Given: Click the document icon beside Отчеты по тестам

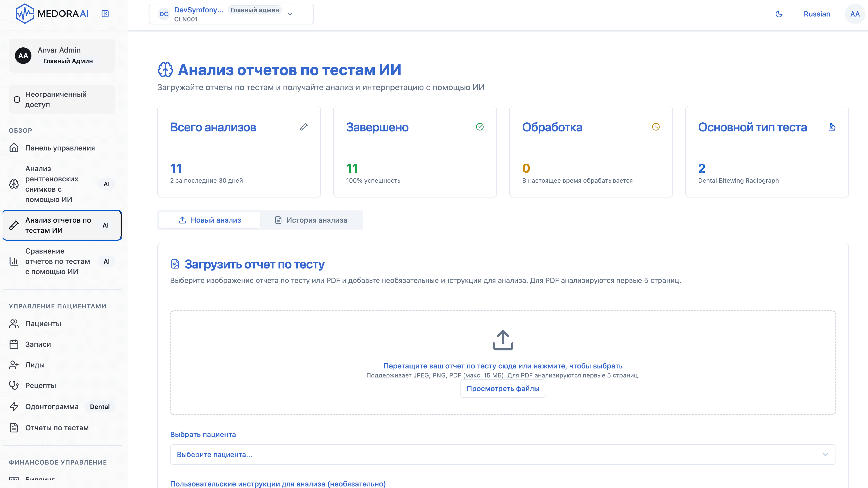Looking at the screenshot, I should pyautogui.click(x=14, y=428).
